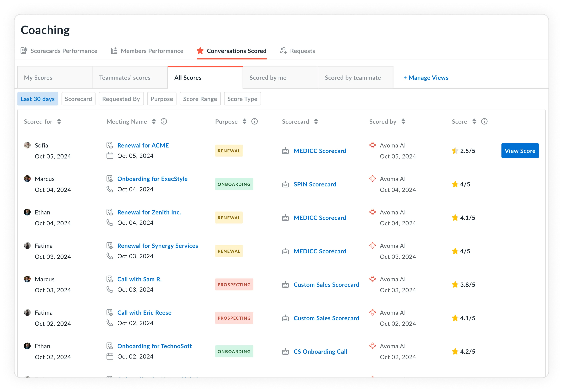This screenshot has height=392, width=563.
Task: Click the info icon beside Score header
Action: (484, 121)
